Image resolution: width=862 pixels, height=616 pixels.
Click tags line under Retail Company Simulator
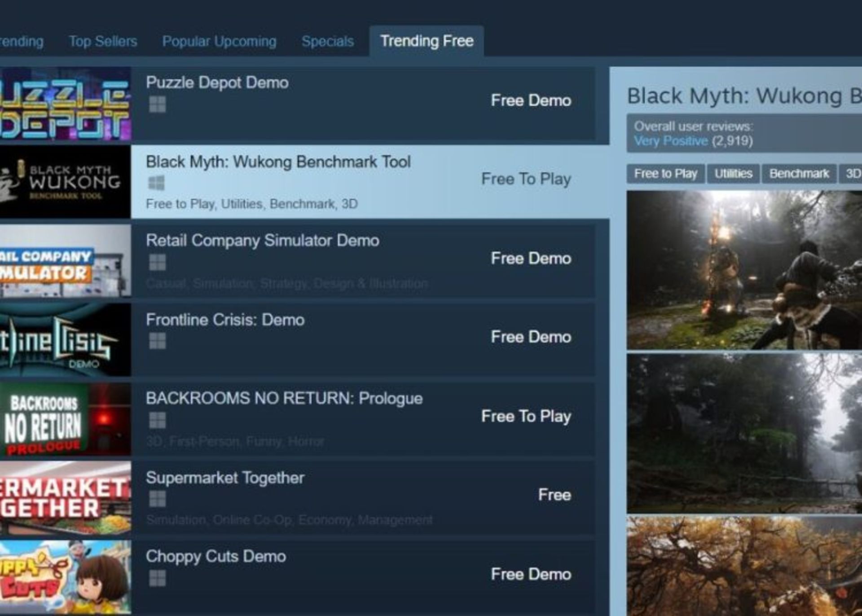click(287, 284)
